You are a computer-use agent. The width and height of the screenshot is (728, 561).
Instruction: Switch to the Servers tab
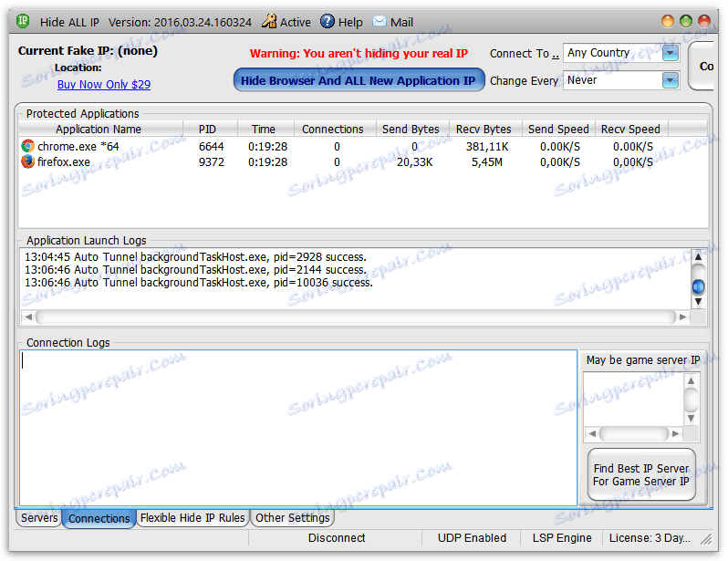tap(39, 518)
